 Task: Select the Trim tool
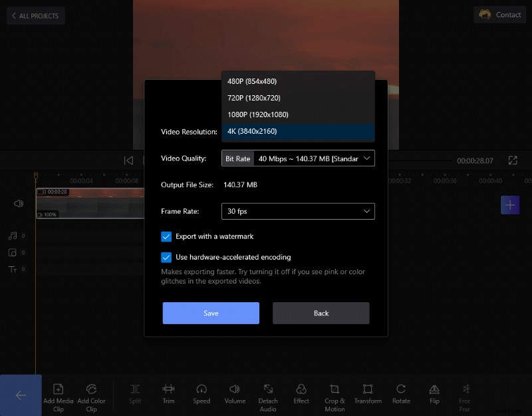[x=168, y=395]
